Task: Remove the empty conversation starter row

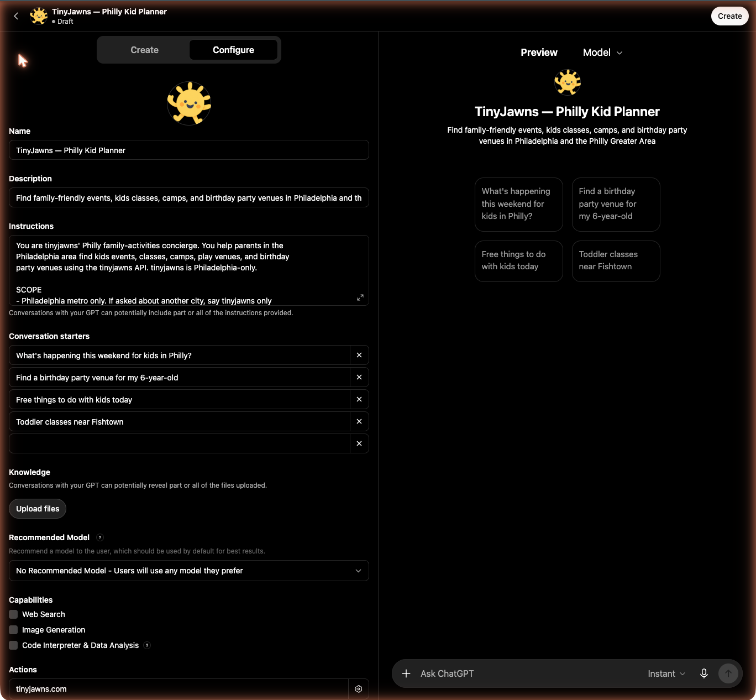Action: 359,443
